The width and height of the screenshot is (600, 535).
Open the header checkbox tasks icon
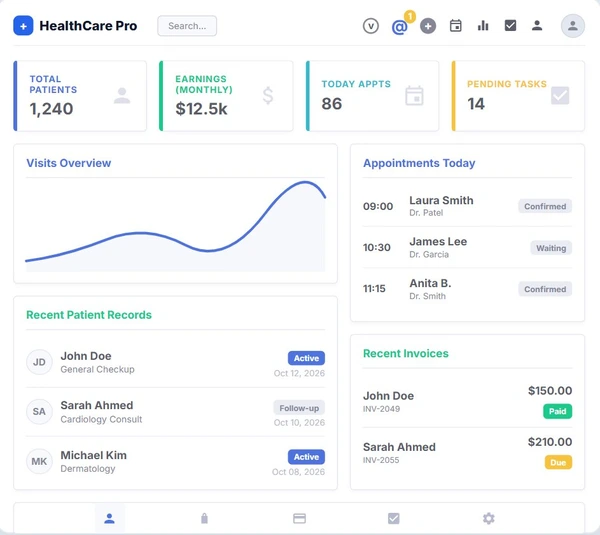[x=510, y=26]
